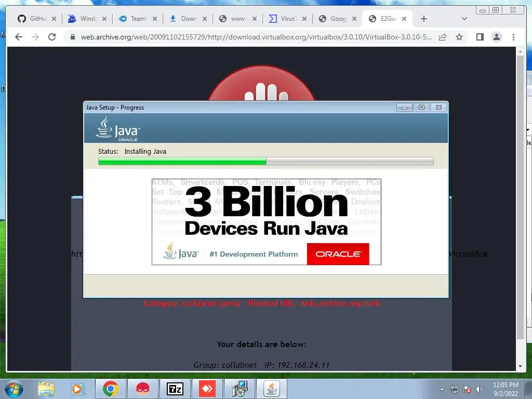Click 'Your details are below:' text
532x399 pixels.
point(261,344)
